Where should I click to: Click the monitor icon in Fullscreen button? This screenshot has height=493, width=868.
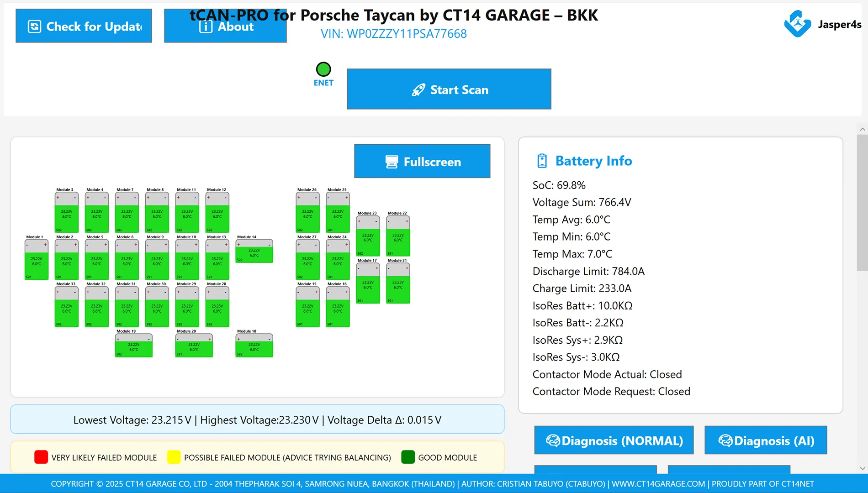392,162
